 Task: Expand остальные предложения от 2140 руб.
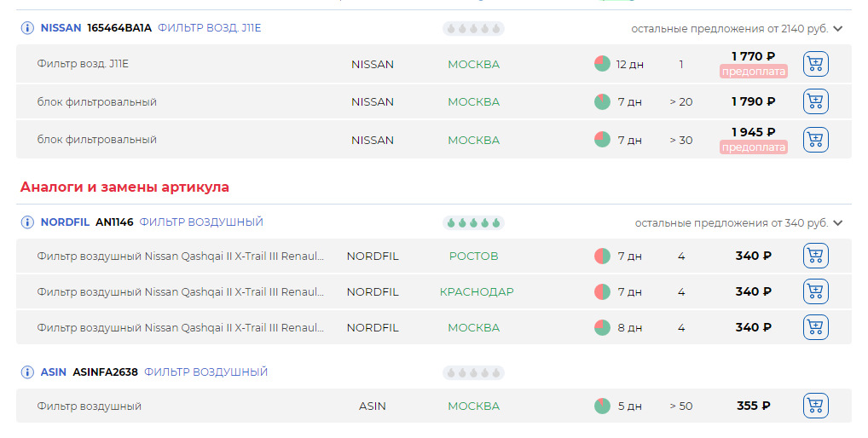pos(736,29)
